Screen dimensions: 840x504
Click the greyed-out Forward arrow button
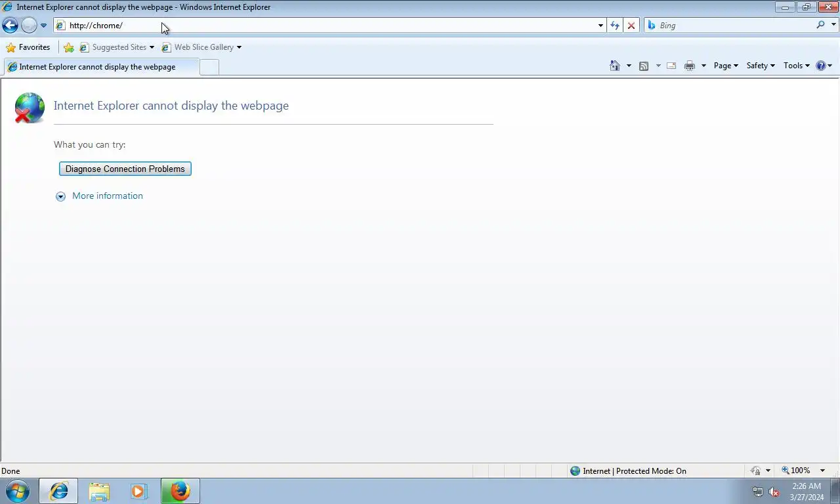point(29,26)
